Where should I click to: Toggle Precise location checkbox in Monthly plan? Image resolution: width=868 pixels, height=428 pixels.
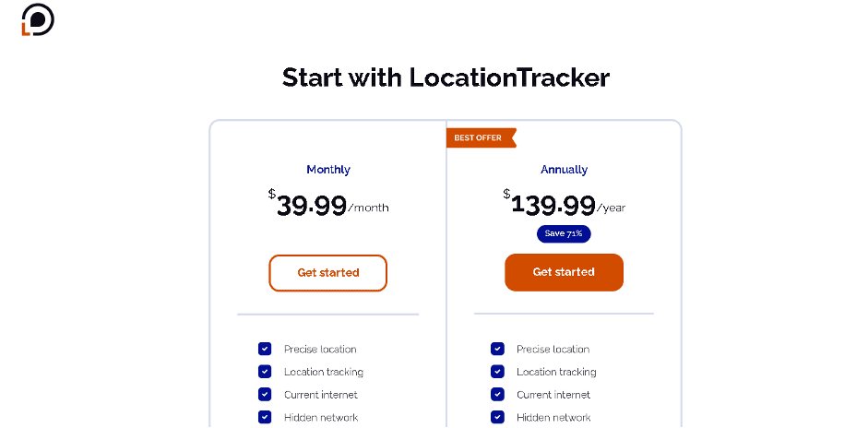(265, 349)
